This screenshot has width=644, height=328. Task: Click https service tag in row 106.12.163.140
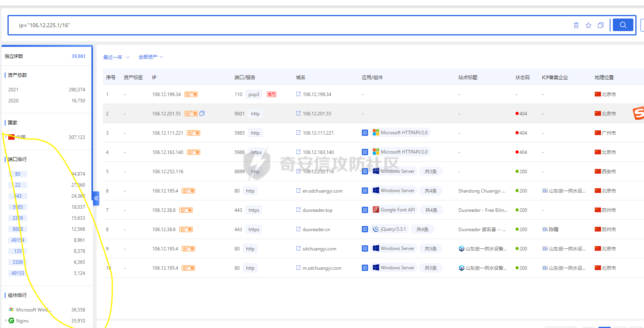pyautogui.click(x=257, y=152)
